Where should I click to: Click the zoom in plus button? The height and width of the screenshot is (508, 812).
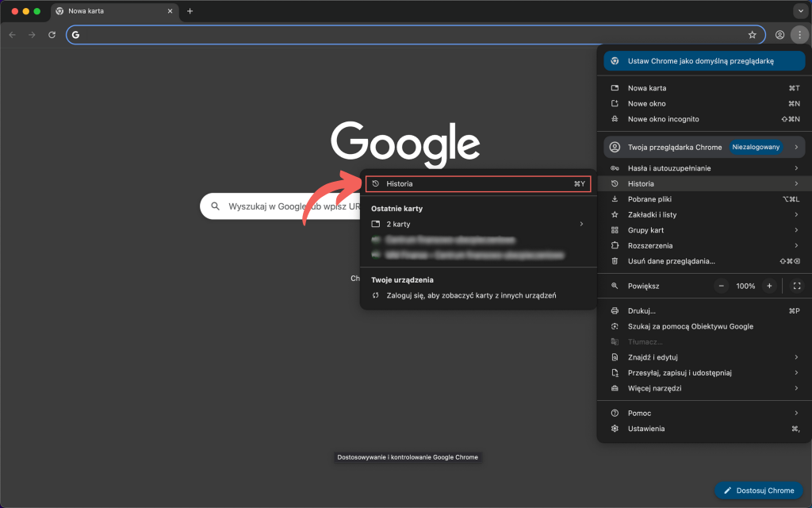click(768, 286)
